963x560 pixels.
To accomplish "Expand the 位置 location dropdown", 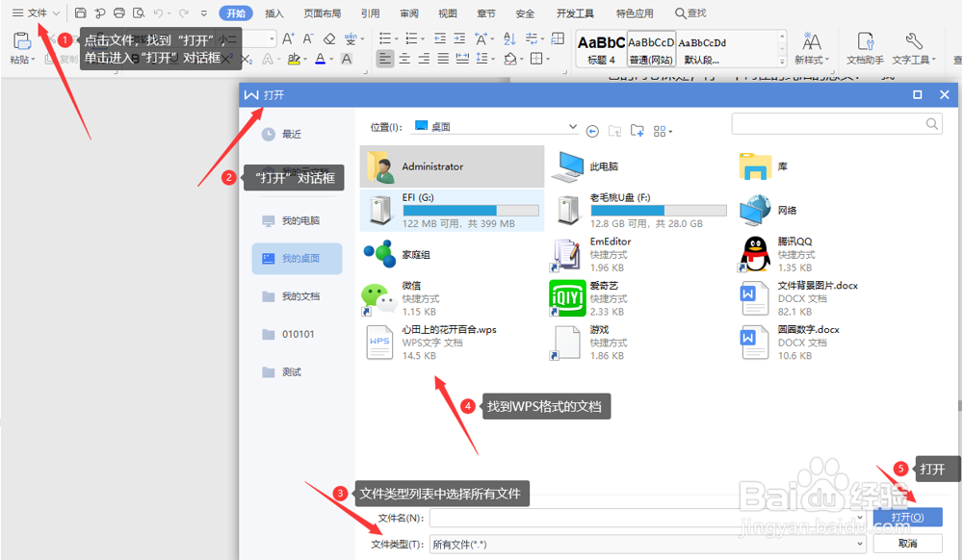I will [572, 126].
